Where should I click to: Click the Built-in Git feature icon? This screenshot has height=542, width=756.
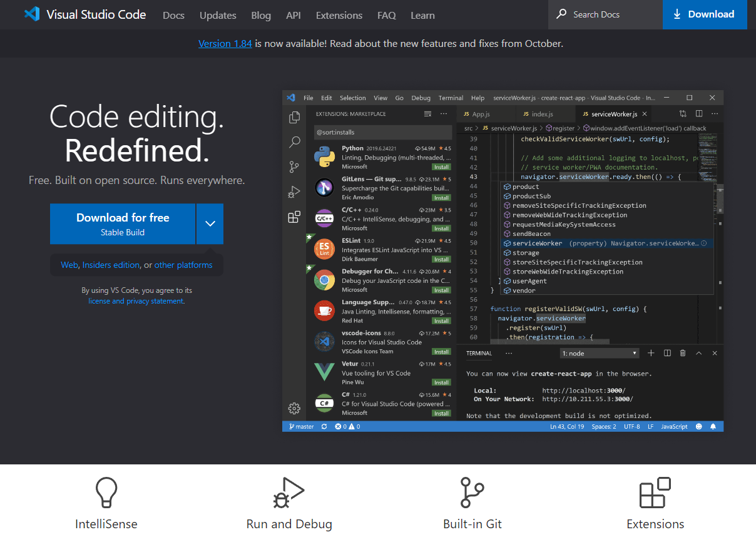472,493
